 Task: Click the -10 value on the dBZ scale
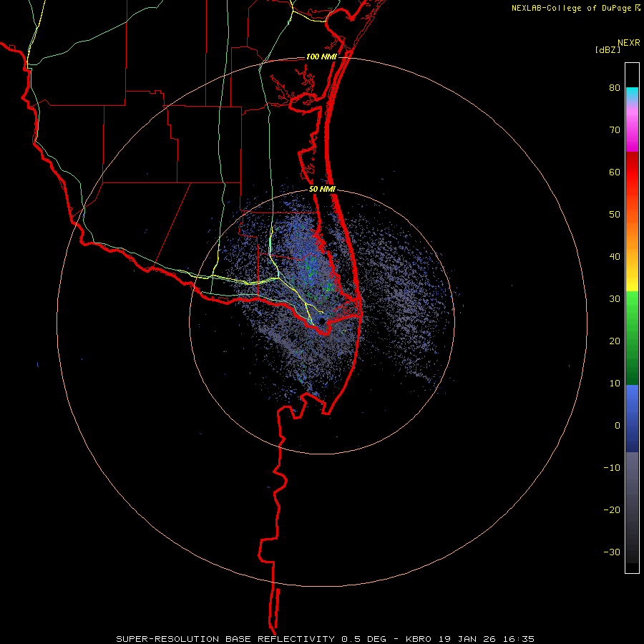pos(612,468)
